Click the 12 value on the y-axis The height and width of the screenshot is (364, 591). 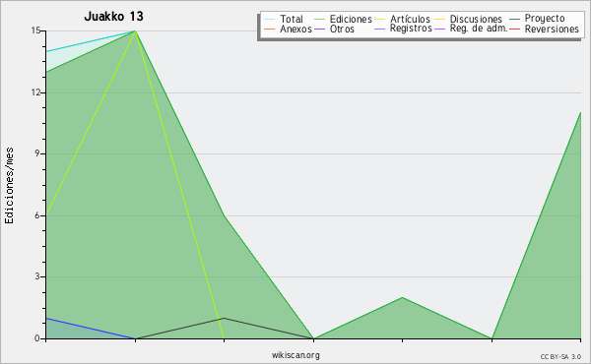(x=35, y=92)
